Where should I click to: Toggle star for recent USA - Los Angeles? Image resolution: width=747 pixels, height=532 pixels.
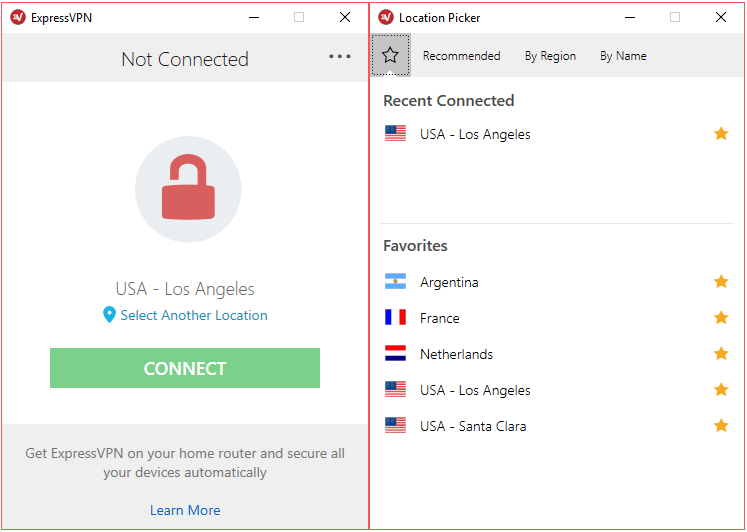721,134
